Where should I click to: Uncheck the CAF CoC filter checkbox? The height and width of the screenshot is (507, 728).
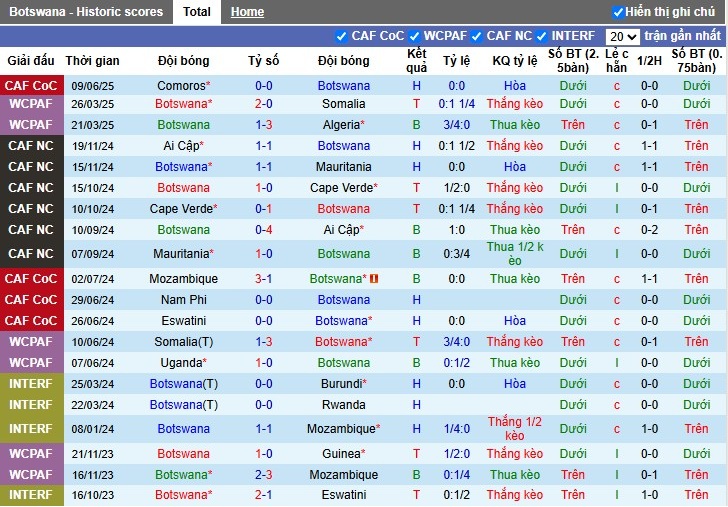click(341, 36)
